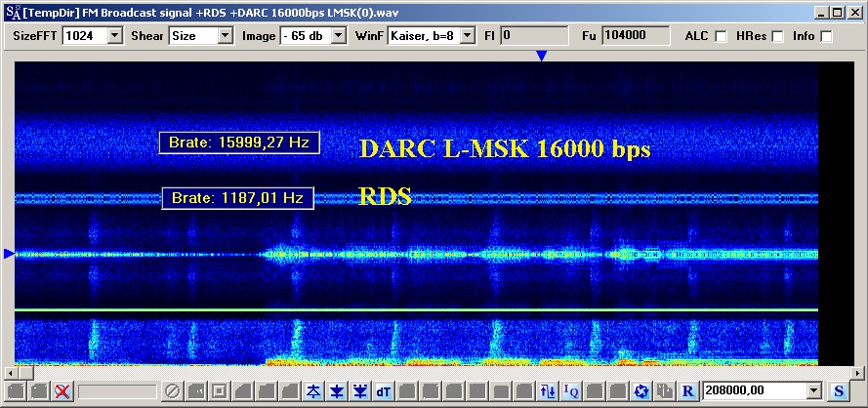Click the red-crossed magnifier icon
Screen dimensions: 868x408
pyautogui.click(x=62, y=391)
